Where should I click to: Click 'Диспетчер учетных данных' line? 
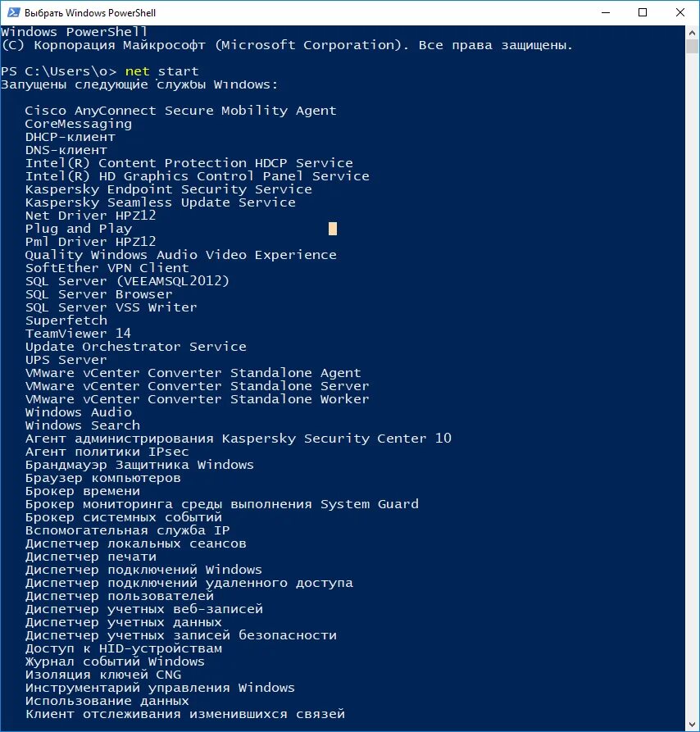[x=124, y=622]
